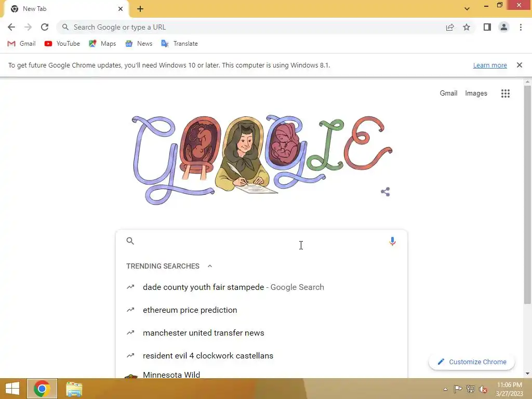Open File Explorer from taskbar

pos(74,389)
